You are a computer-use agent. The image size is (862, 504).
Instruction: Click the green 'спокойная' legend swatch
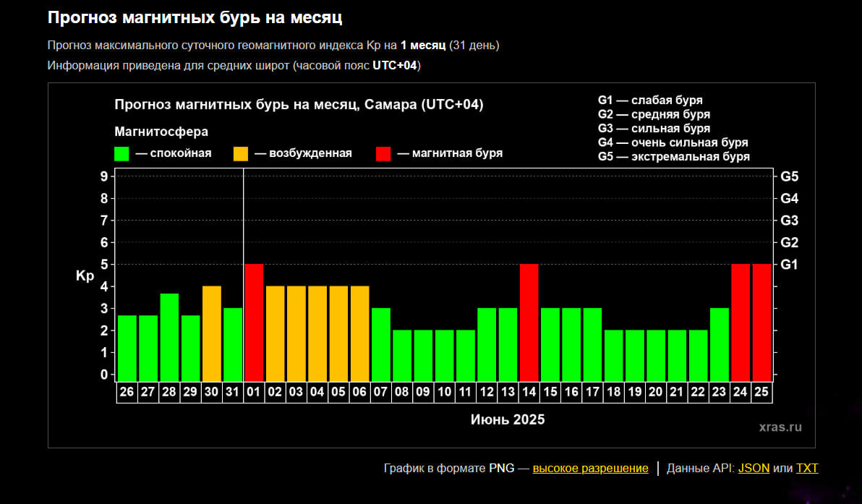(121, 154)
